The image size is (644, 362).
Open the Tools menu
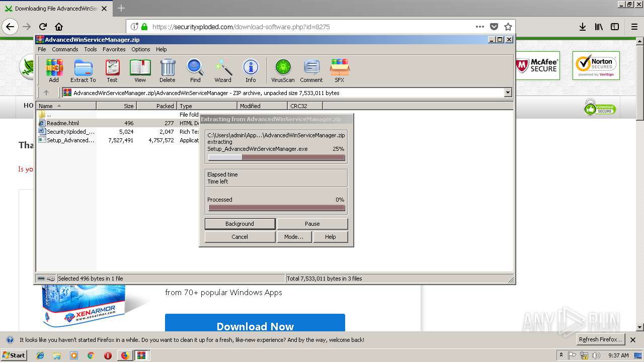(x=91, y=49)
